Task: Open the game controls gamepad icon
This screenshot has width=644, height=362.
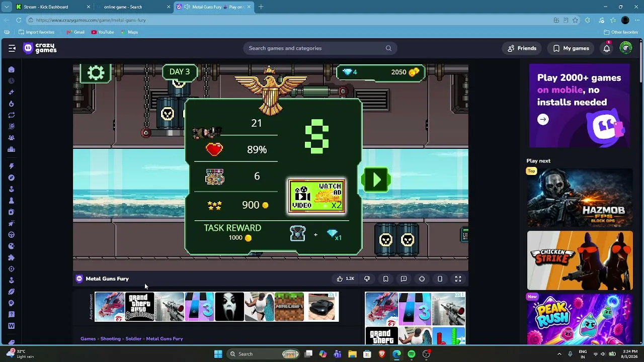Action: tap(422, 279)
